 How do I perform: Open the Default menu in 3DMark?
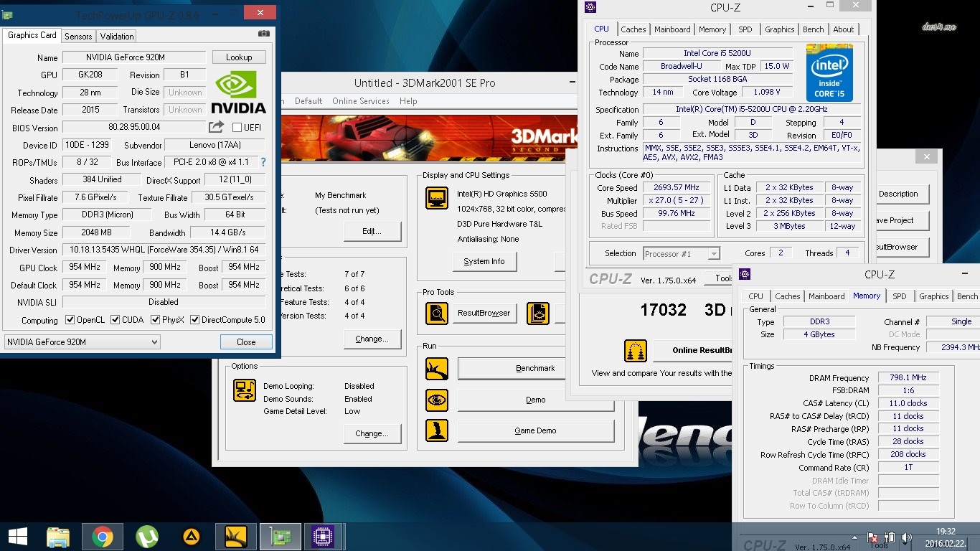[x=308, y=101]
